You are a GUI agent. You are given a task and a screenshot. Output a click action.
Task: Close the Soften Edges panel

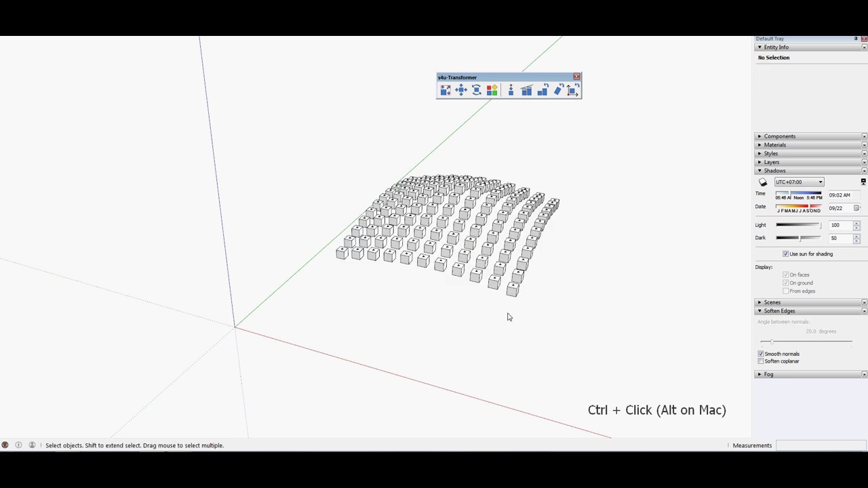pos(864,311)
